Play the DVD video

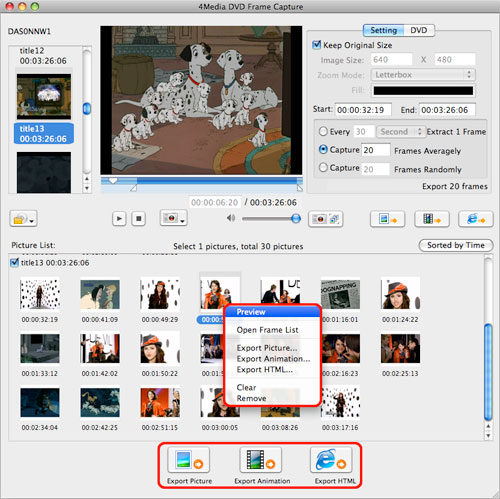click(x=119, y=219)
